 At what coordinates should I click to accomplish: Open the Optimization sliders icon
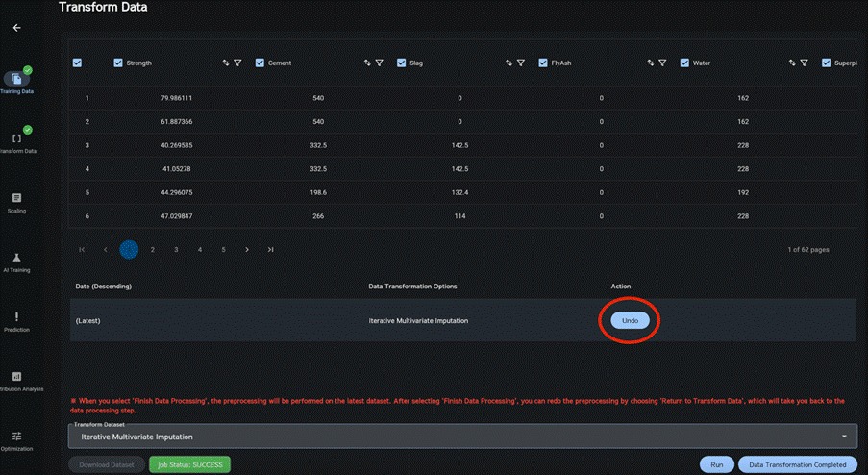[x=16, y=437]
